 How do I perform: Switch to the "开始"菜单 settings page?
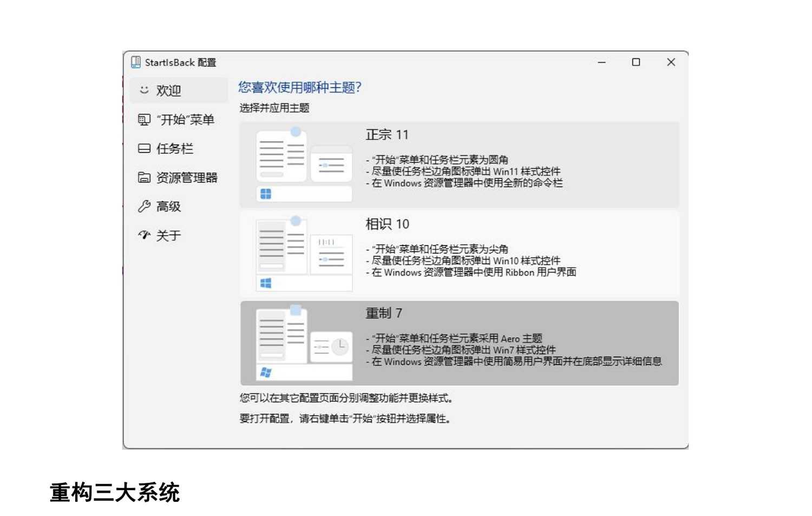pyautogui.click(x=178, y=120)
